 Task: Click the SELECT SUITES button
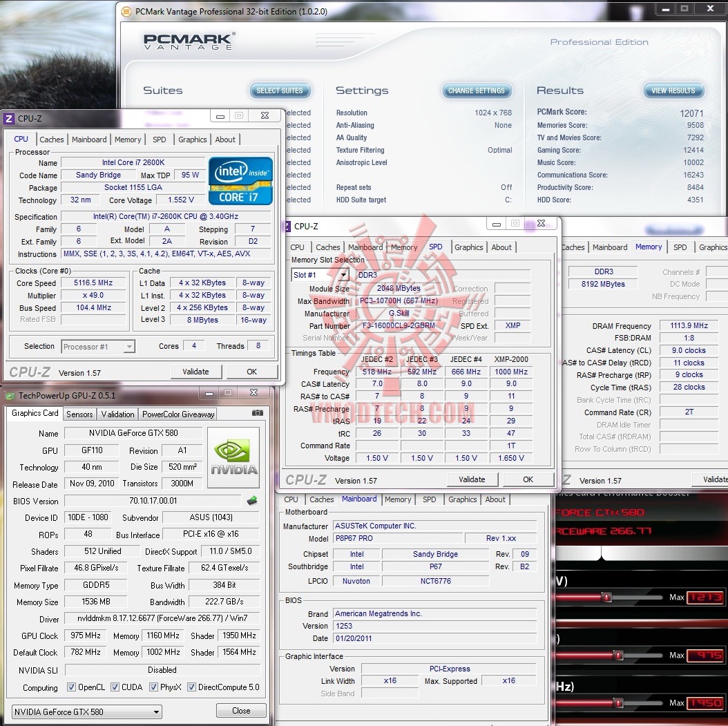(x=280, y=90)
